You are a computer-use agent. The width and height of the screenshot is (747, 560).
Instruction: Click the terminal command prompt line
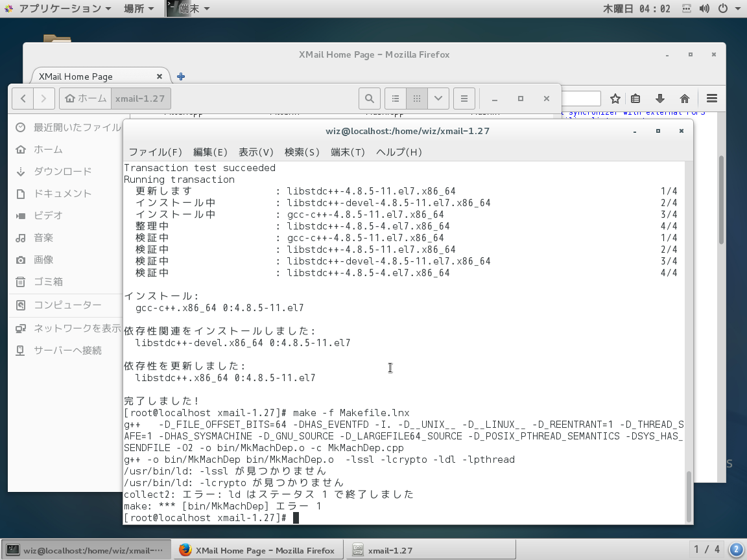[211, 518]
